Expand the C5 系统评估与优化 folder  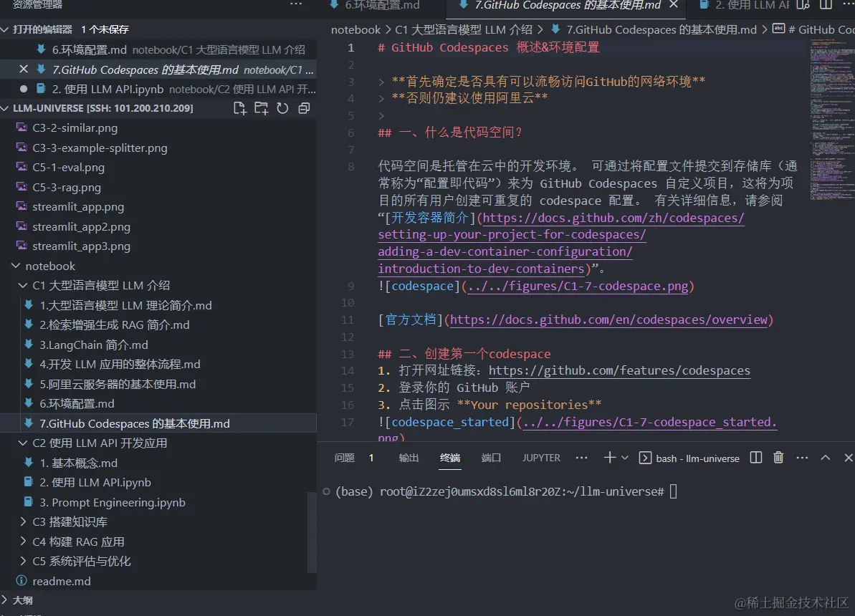click(23, 561)
